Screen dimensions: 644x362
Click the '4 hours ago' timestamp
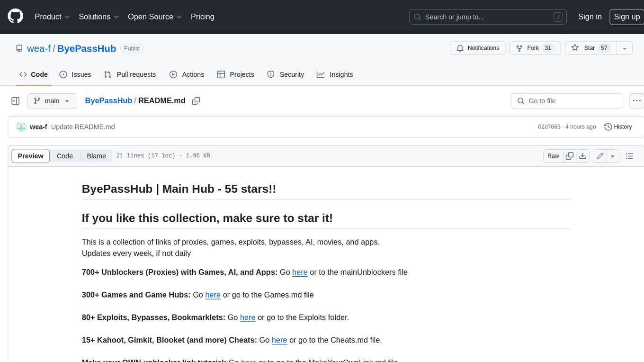tap(580, 127)
